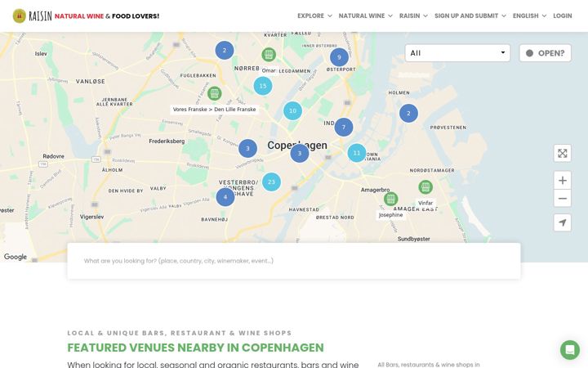Image resolution: width=588 pixels, height=368 pixels.
Task: Expand the Explore menu
Action: pyautogui.click(x=314, y=16)
